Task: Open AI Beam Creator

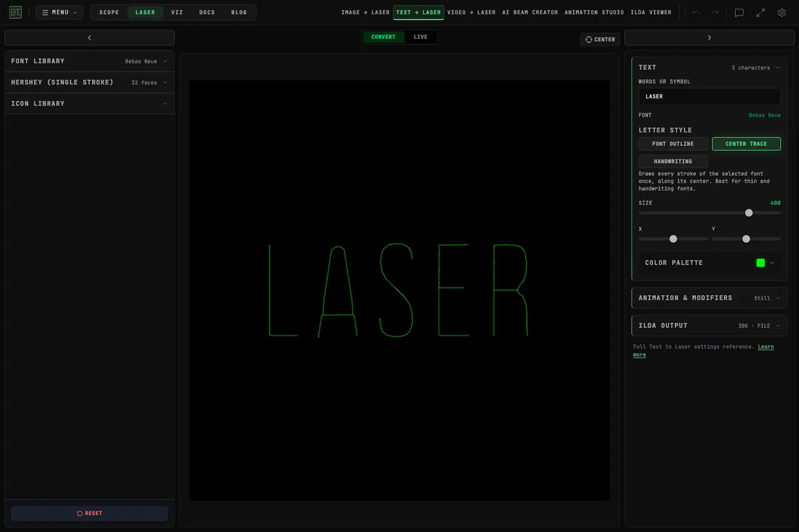Action: (530, 12)
